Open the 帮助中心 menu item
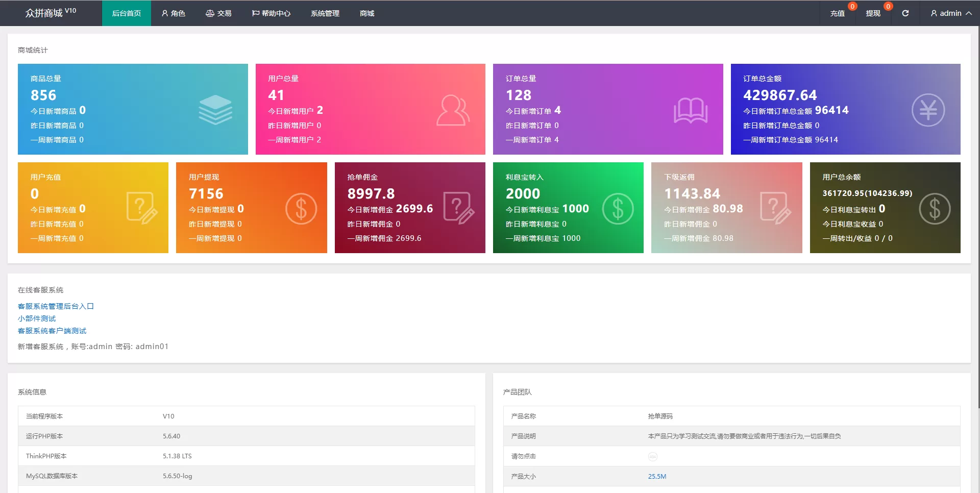980x493 pixels. point(271,13)
